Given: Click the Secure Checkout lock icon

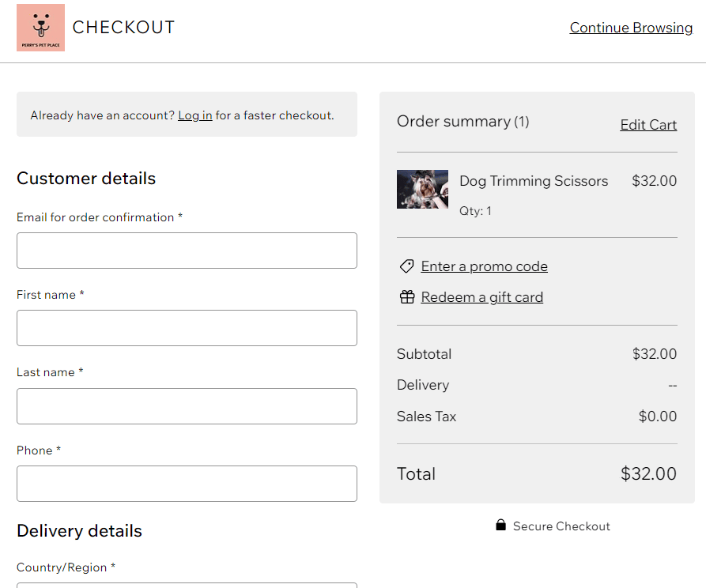Looking at the screenshot, I should pyautogui.click(x=500, y=525).
